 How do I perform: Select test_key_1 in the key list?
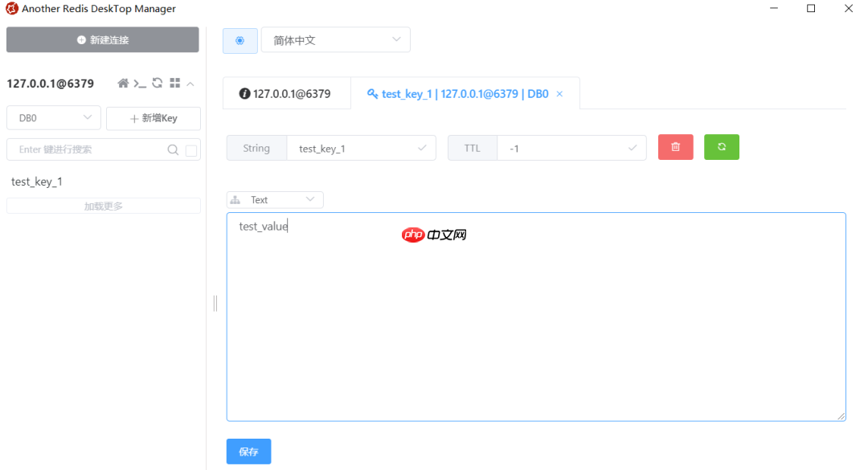(36, 181)
